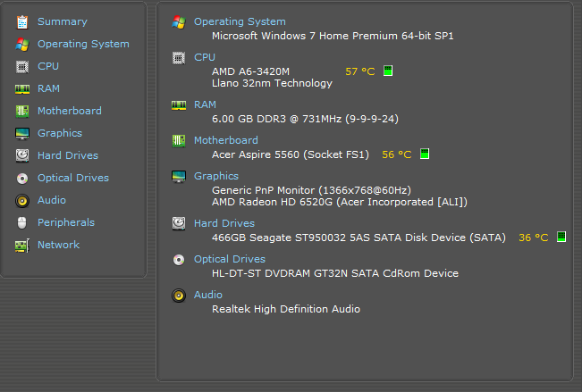Click the CPU chip icon in sidebar

[x=22, y=66]
